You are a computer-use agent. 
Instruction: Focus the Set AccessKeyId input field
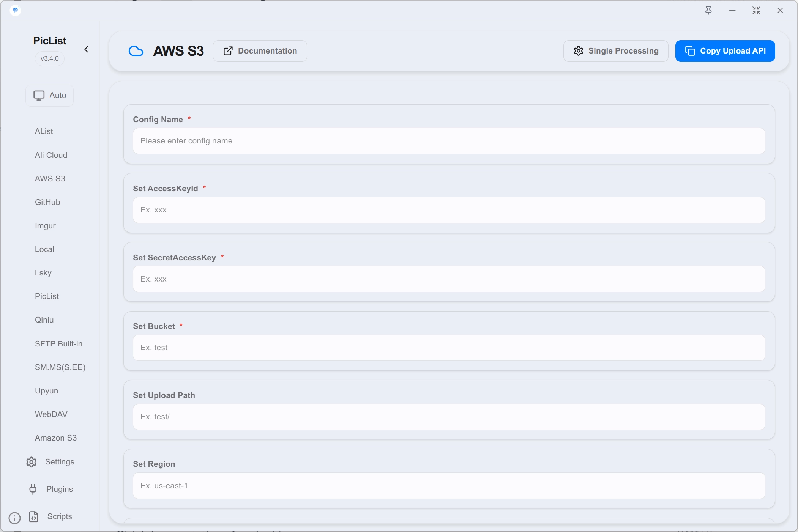[449, 210]
